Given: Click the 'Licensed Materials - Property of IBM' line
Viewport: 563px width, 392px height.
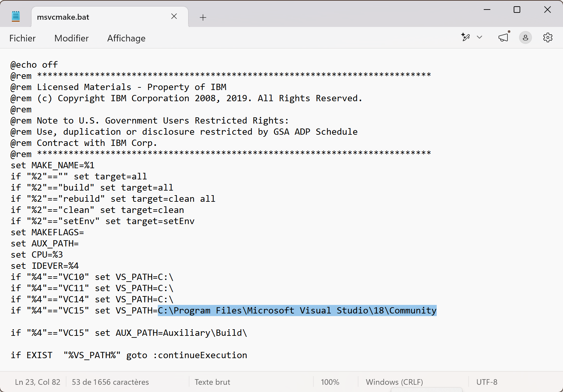Looking at the screenshot, I should click(118, 87).
